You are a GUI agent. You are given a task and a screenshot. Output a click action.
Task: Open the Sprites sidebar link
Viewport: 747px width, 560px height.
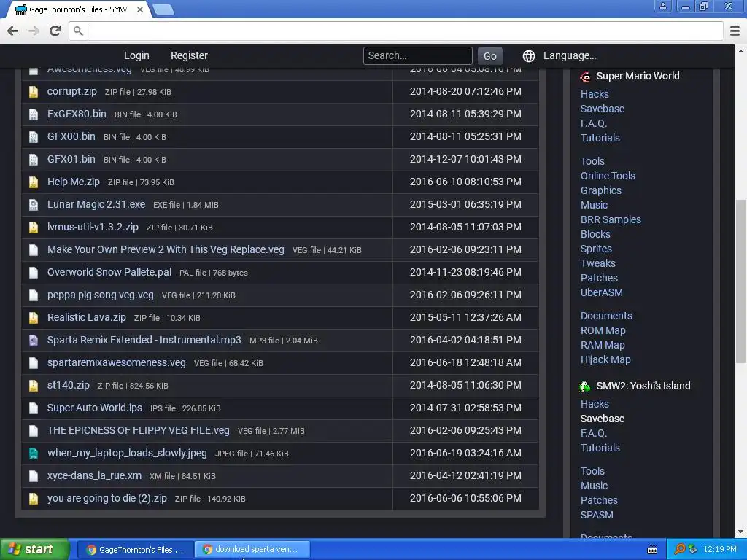[596, 249]
